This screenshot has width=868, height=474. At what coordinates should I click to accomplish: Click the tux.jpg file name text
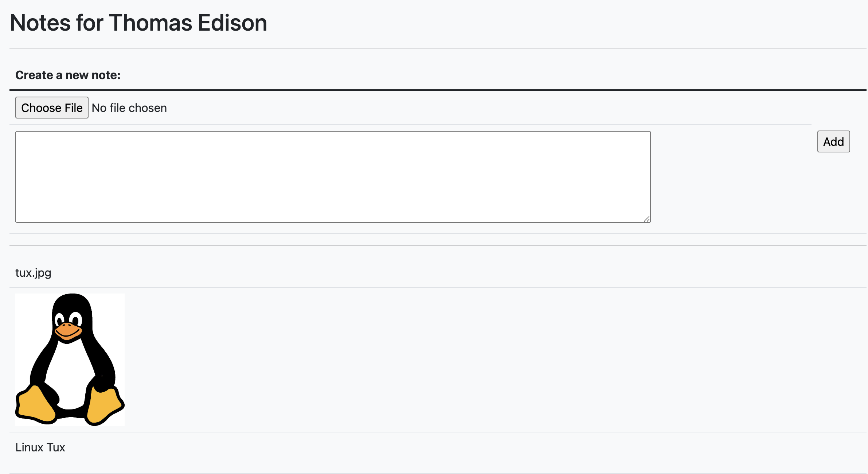pyautogui.click(x=33, y=273)
